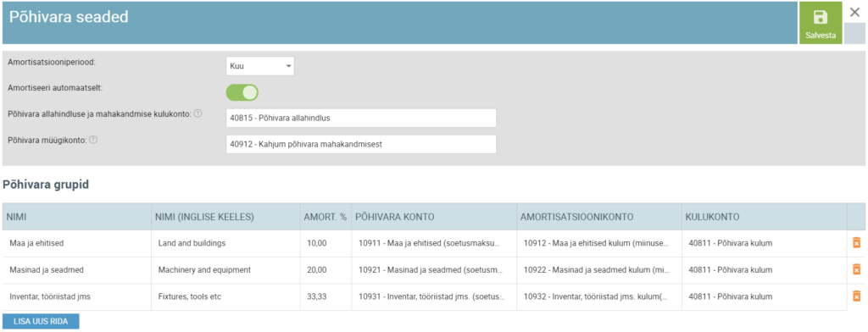868x332 pixels.
Task: Click the LISA UUS RIDA button
Action: click(x=41, y=322)
